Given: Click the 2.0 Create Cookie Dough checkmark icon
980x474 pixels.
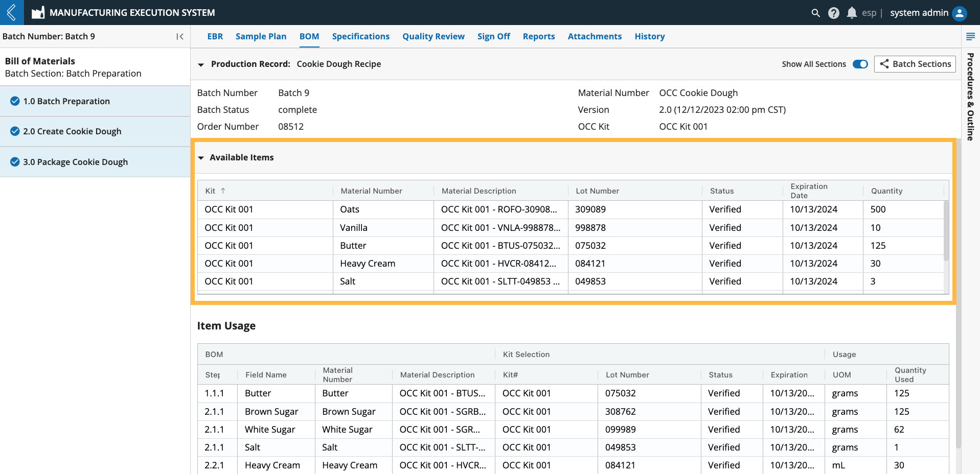Looking at the screenshot, I should pyautogui.click(x=15, y=131).
